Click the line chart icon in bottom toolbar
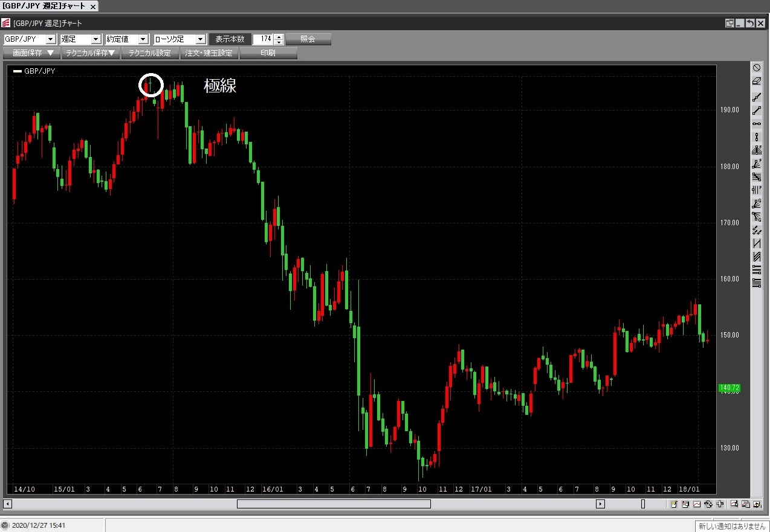 (696, 504)
